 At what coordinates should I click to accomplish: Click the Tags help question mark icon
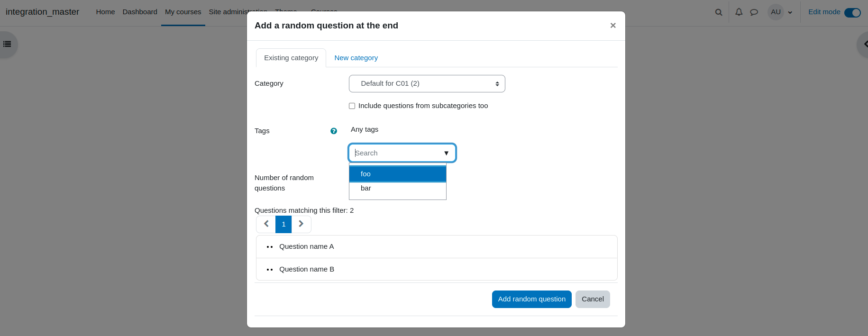(x=334, y=131)
